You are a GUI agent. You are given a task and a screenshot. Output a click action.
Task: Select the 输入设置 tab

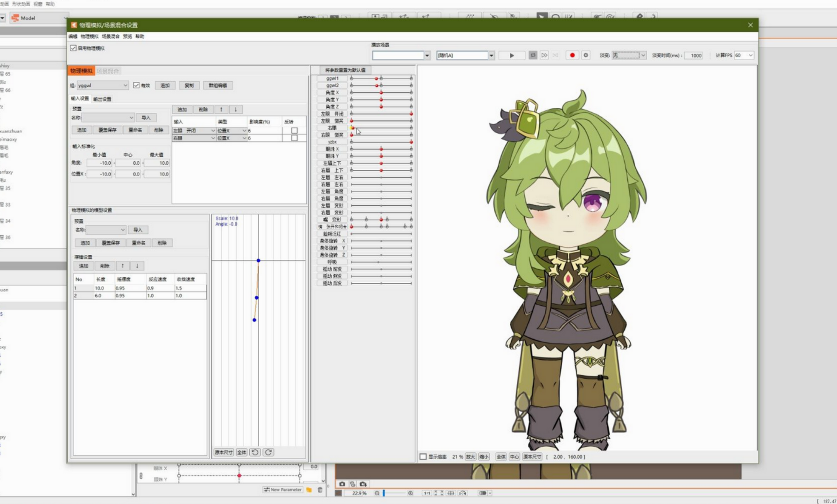coord(80,98)
